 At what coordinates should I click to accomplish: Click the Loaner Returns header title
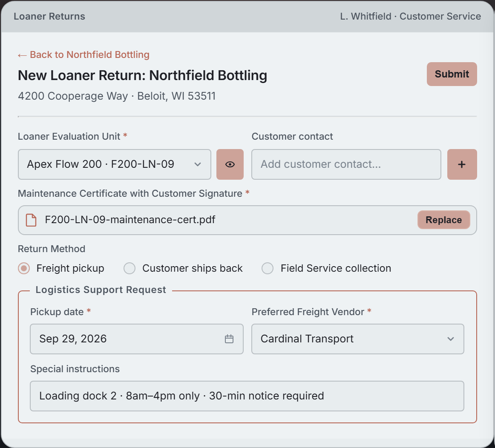[49, 17]
